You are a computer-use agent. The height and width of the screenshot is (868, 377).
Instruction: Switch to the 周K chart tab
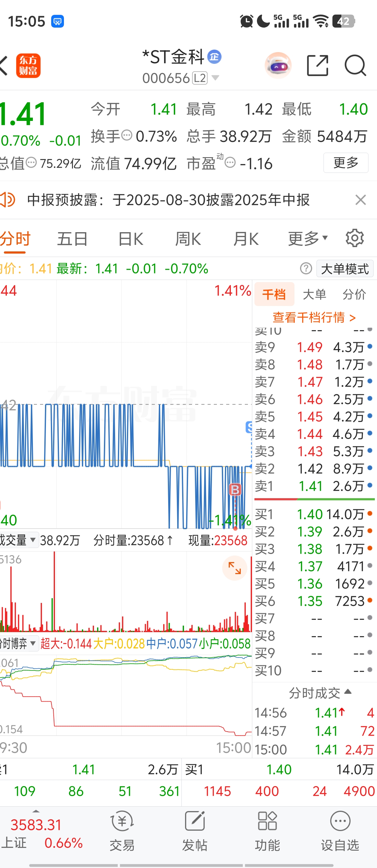tap(188, 239)
